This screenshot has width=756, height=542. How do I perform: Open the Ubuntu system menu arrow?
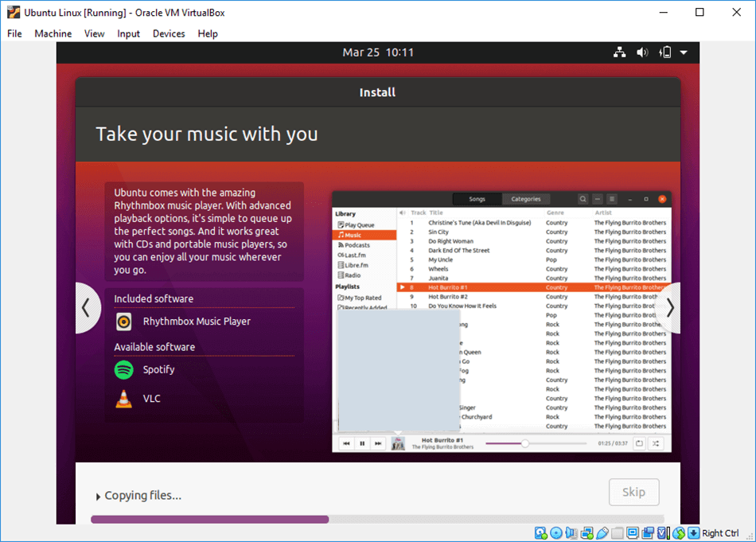[684, 53]
